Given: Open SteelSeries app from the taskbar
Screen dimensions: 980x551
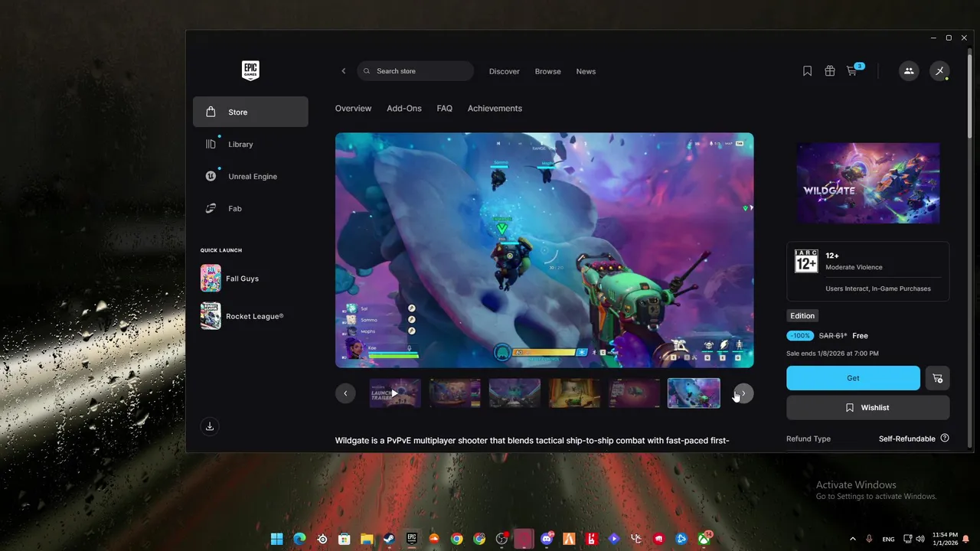Looking at the screenshot, I should pyautogui.click(x=322, y=539).
